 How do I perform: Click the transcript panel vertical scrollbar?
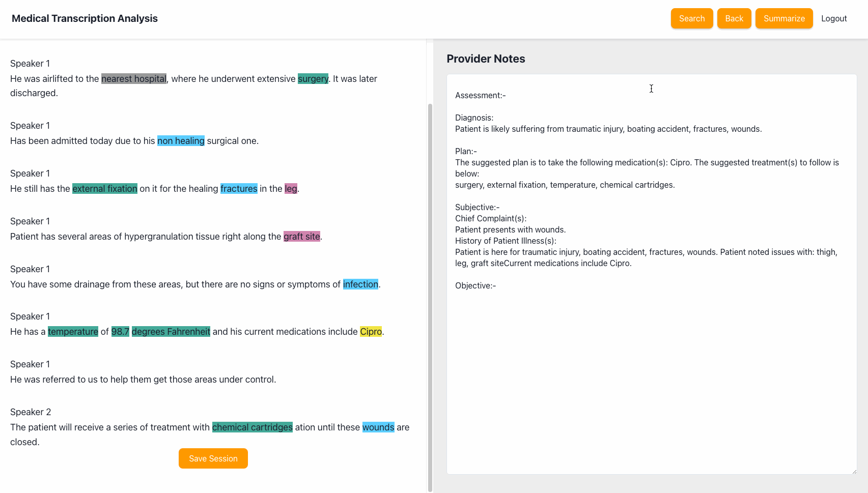[x=430, y=298]
